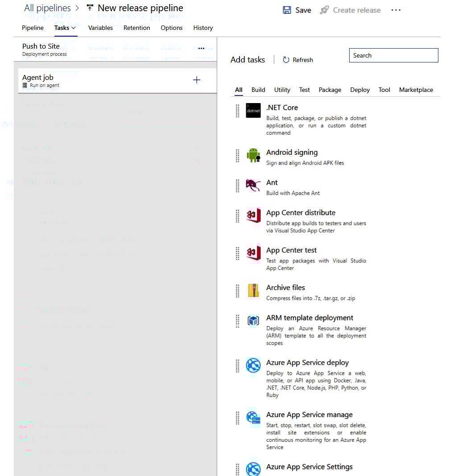Select the Azure App Service manage icon

tap(253, 418)
